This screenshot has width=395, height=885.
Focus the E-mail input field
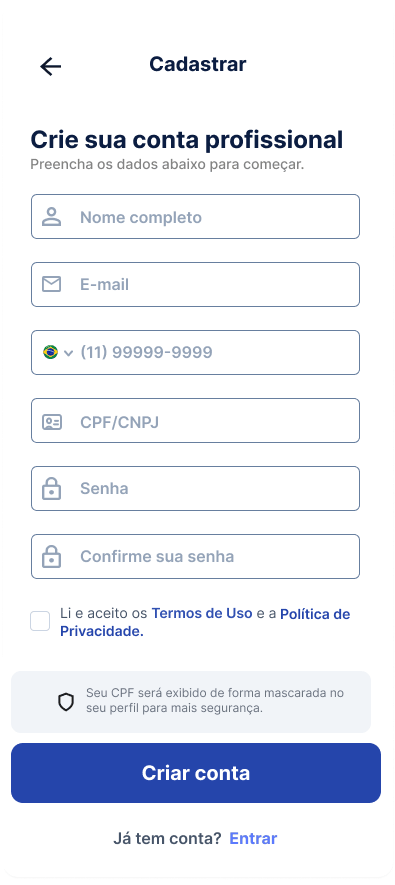[x=195, y=284]
